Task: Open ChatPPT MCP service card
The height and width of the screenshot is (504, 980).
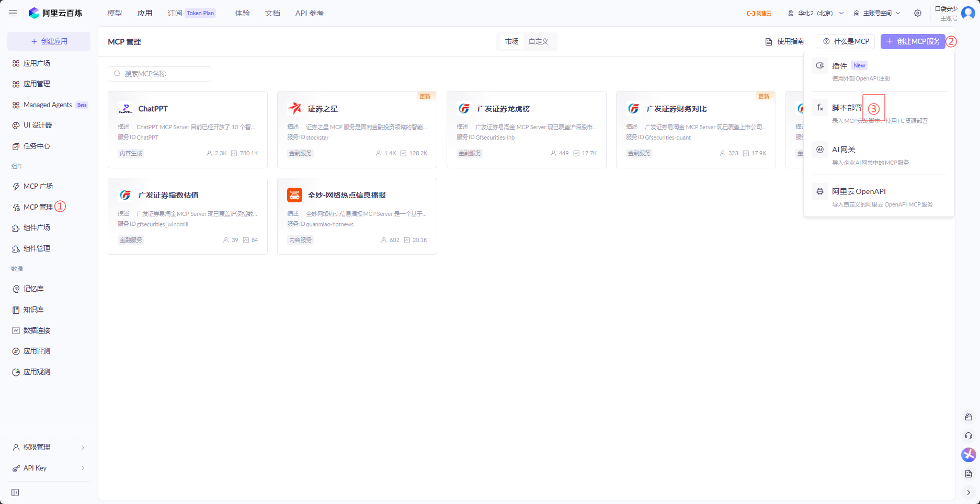Action: (188, 130)
